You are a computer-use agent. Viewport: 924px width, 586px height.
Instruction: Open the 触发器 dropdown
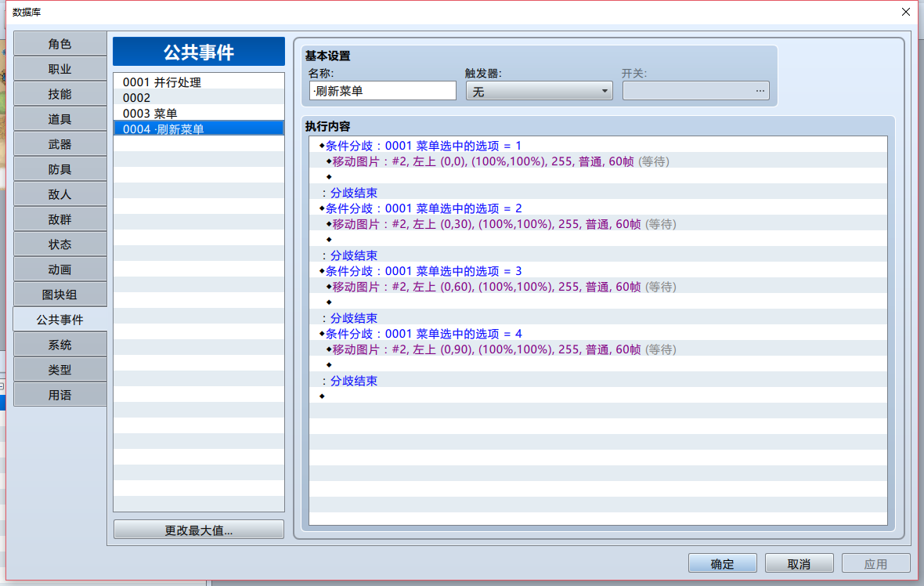540,91
